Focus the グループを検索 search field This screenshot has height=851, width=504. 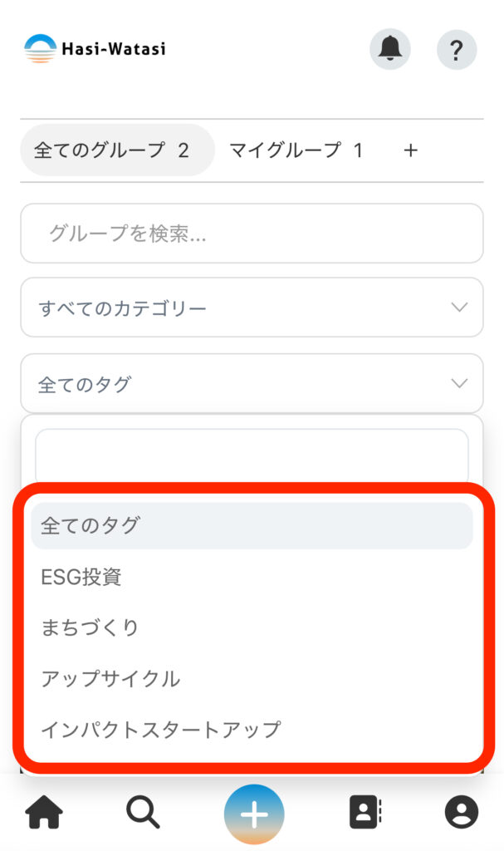252,234
